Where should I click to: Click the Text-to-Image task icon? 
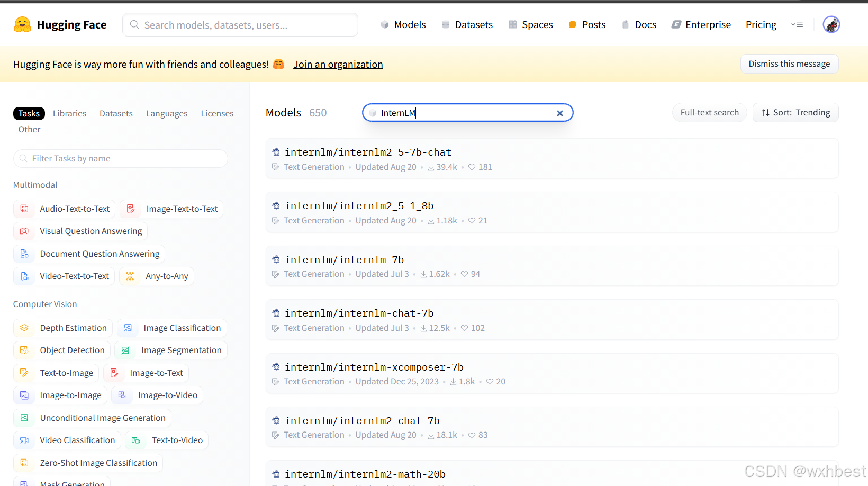(x=24, y=373)
